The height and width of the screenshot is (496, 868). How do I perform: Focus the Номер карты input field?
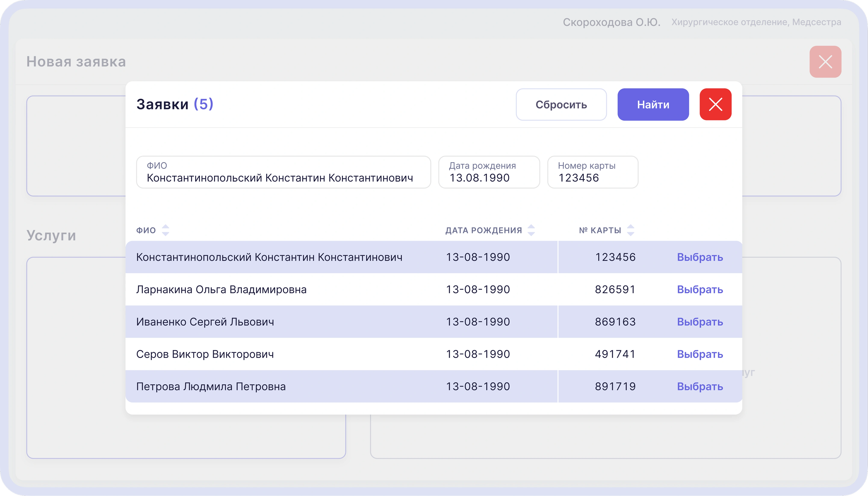click(x=593, y=172)
